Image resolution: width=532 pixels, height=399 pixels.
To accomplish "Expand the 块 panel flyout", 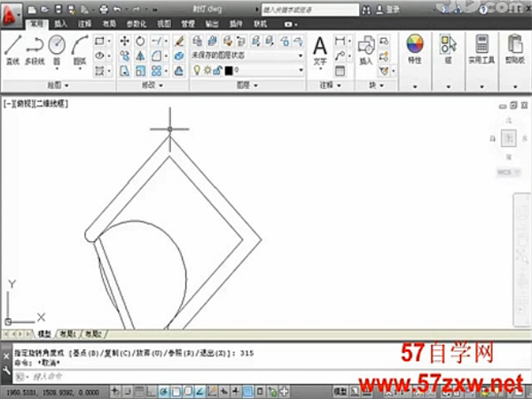I will click(376, 85).
